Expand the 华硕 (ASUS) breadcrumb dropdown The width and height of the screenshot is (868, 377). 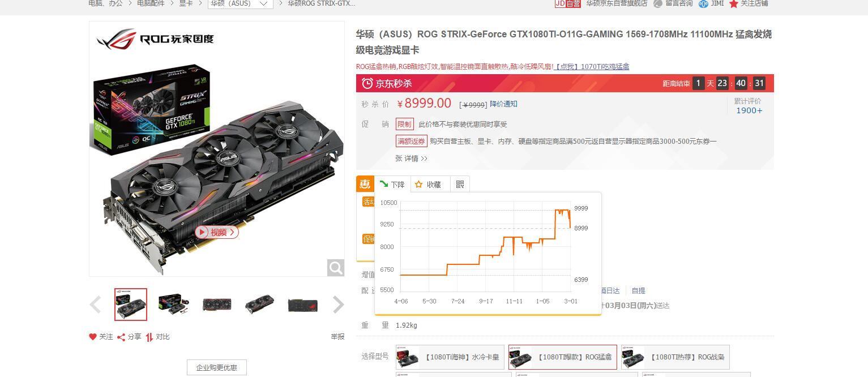[x=240, y=3]
